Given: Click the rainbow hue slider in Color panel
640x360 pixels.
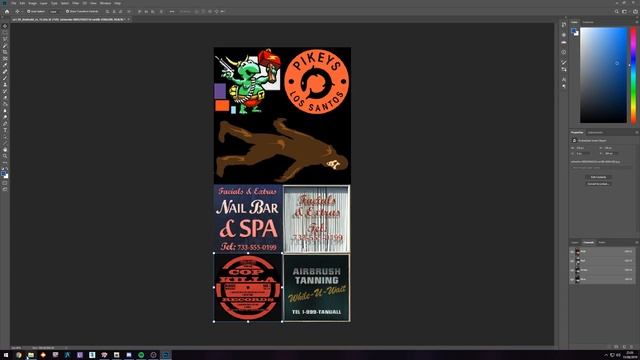Looking at the screenshot, I should 633,75.
